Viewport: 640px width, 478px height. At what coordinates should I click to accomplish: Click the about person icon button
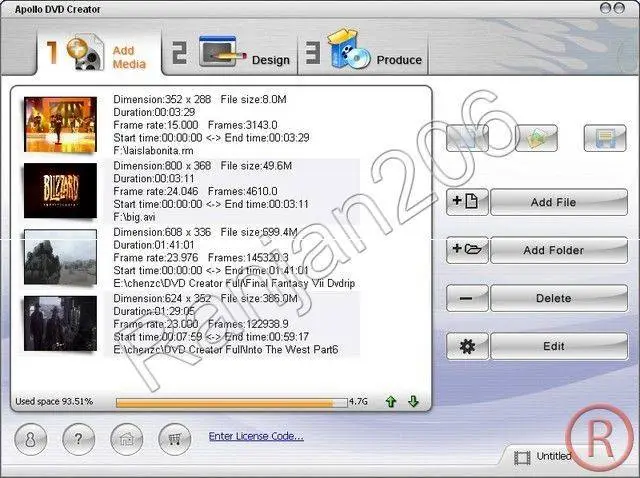pyautogui.click(x=31, y=439)
